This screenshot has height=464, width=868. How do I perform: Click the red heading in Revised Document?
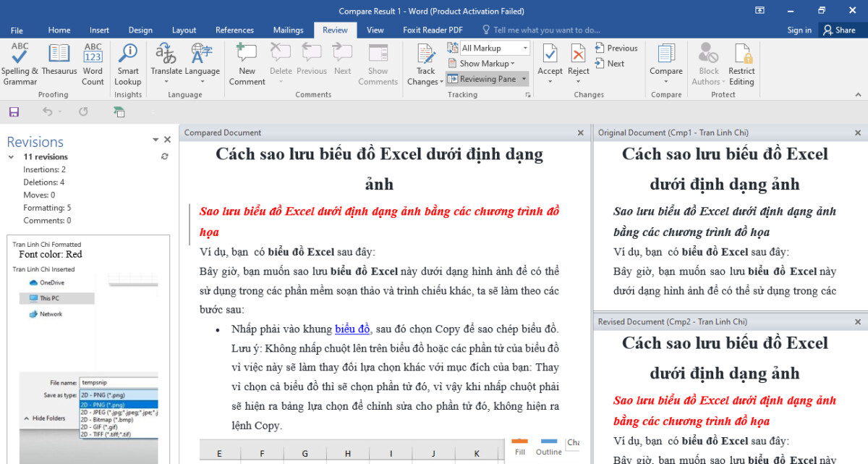tap(725, 410)
